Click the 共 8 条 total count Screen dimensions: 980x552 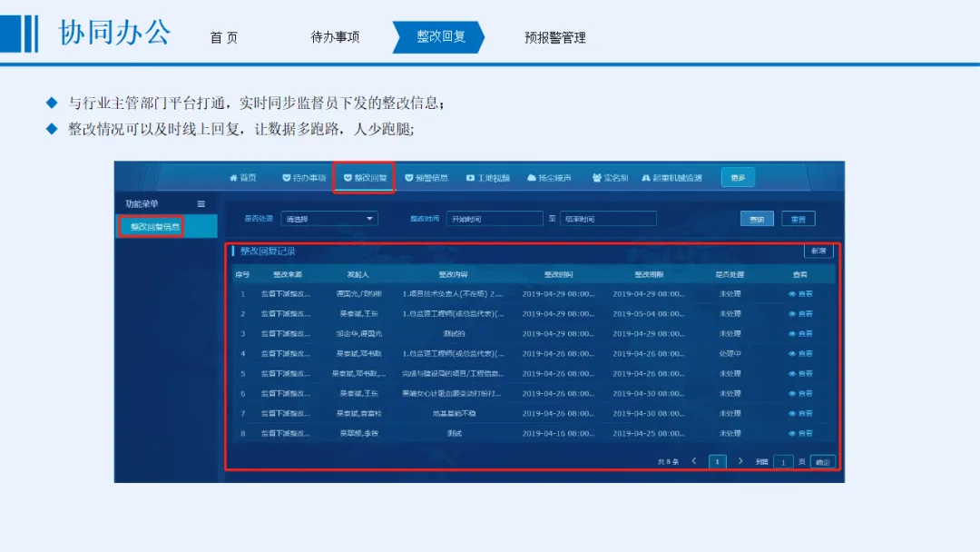668,462
